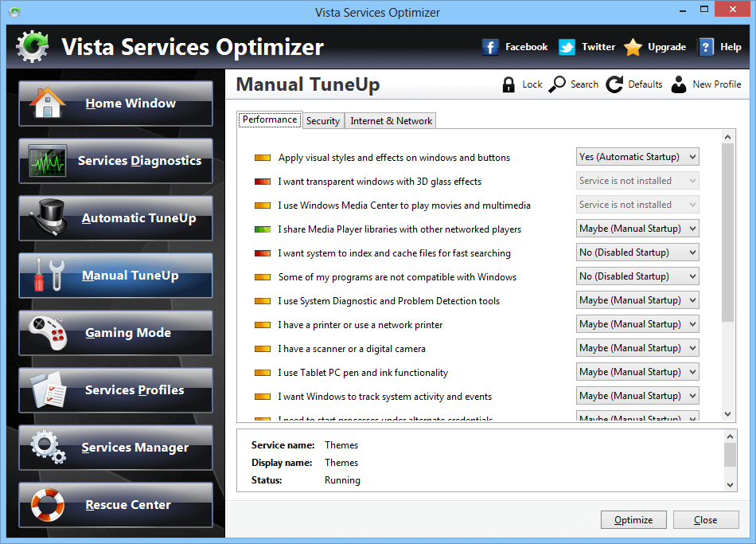Click the Lock text label
The image size is (756, 544).
click(532, 84)
